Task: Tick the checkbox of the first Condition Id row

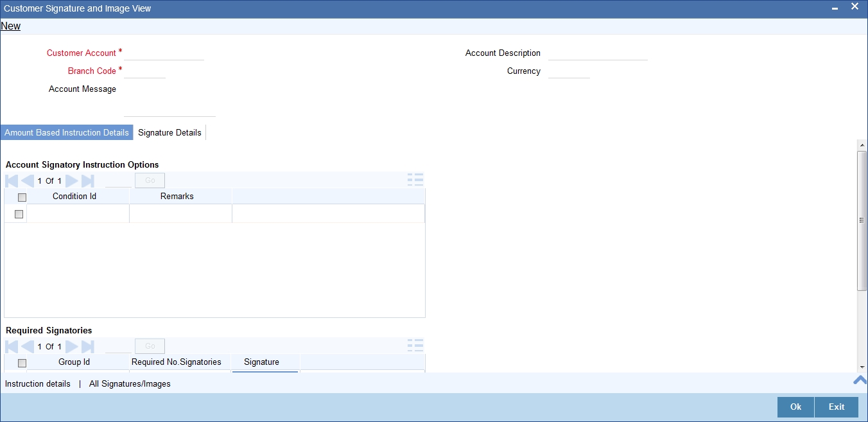Action: pos(19,214)
